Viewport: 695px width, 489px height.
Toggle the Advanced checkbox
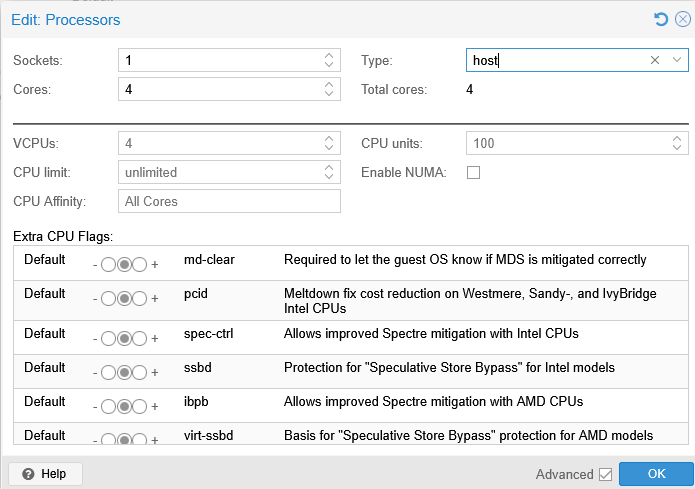click(x=604, y=474)
